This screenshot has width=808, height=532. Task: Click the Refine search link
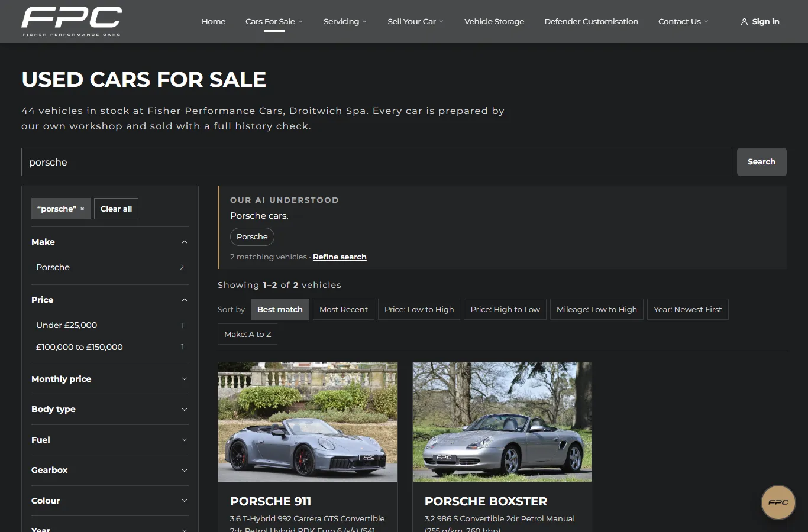340,257
